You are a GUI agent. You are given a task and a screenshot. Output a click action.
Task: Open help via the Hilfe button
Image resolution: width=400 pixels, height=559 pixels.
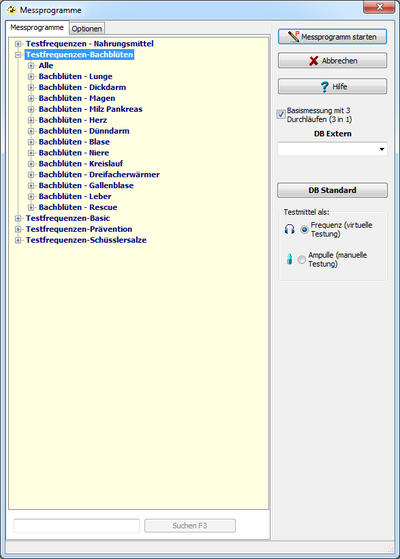(x=332, y=86)
